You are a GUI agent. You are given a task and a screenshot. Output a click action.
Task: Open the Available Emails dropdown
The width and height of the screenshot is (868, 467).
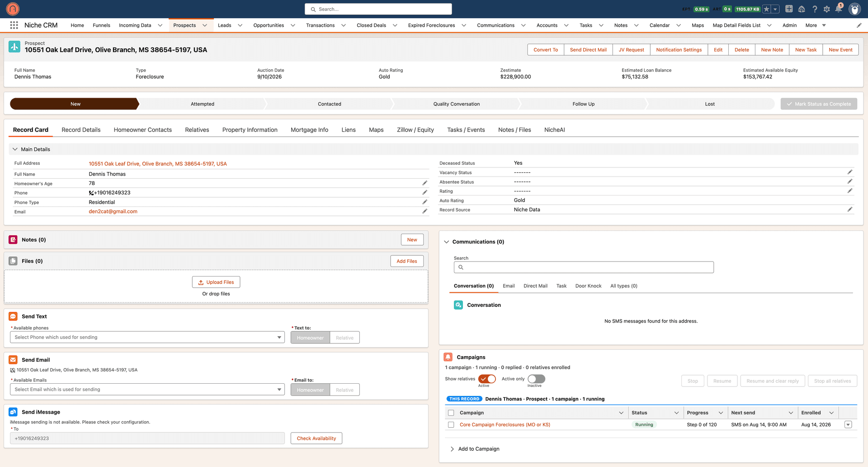pos(147,390)
